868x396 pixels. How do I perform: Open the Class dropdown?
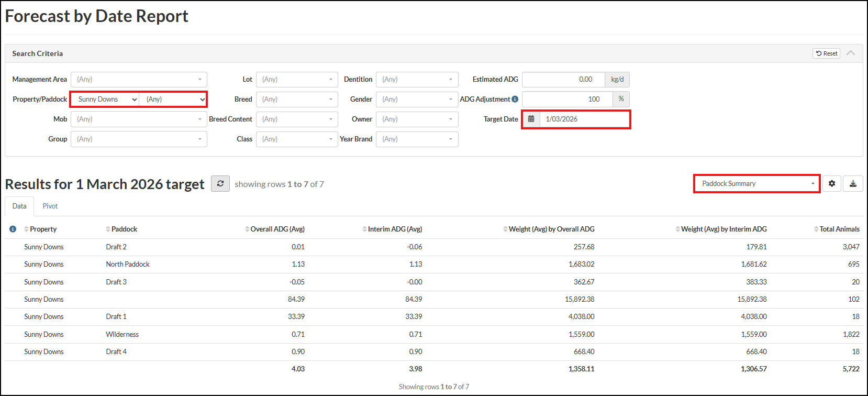[x=297, y=139]
